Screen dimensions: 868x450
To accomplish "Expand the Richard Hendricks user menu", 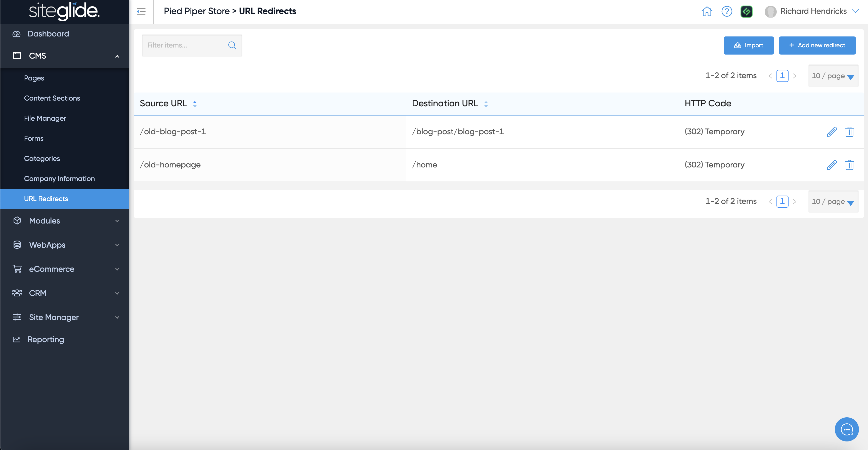I will click(813, 12).
